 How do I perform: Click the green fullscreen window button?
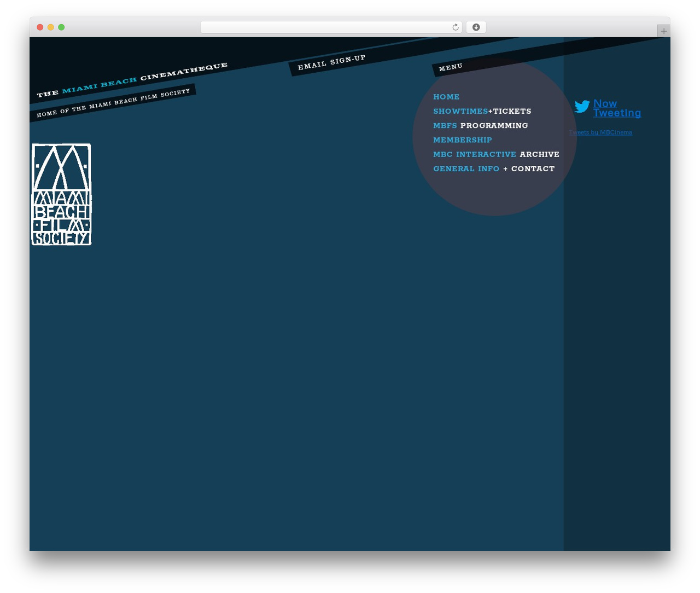tap(61, 27)
